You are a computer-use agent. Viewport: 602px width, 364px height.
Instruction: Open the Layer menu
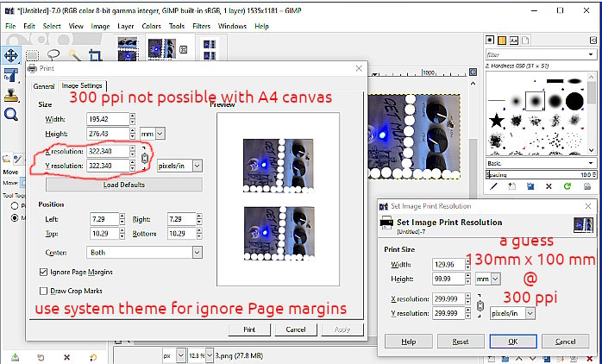126,26
